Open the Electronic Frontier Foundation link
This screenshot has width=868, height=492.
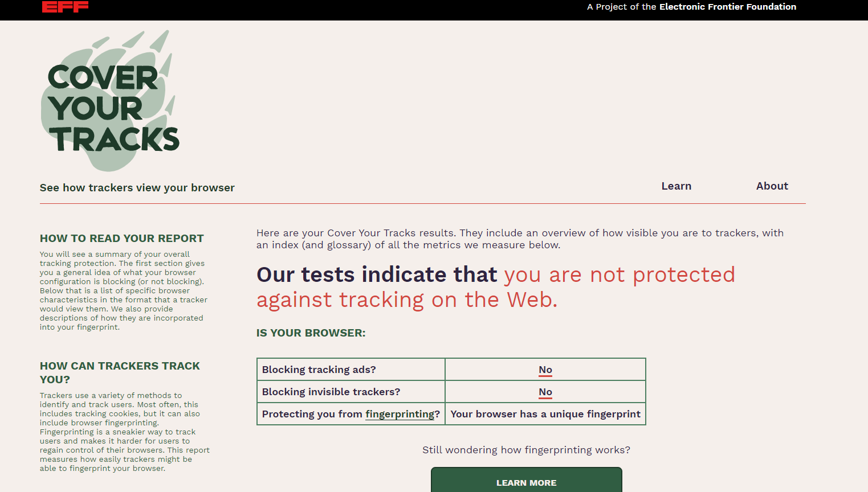point(727,7)
